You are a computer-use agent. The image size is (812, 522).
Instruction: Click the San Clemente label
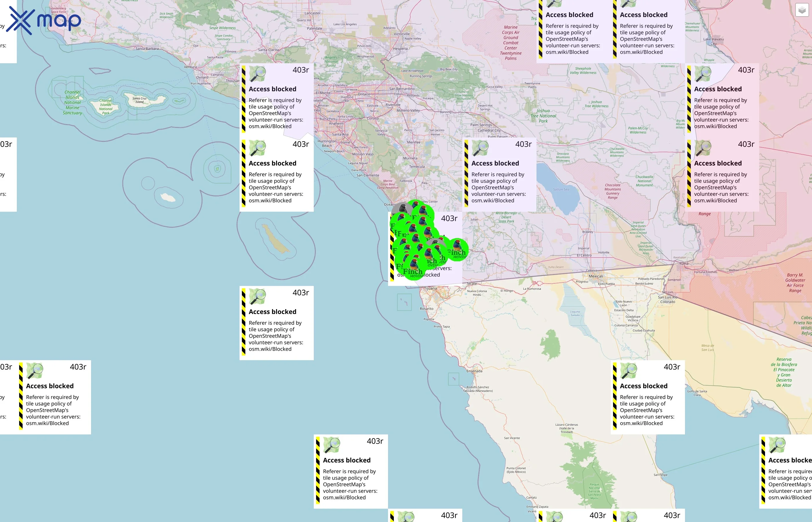pos(368,175)
